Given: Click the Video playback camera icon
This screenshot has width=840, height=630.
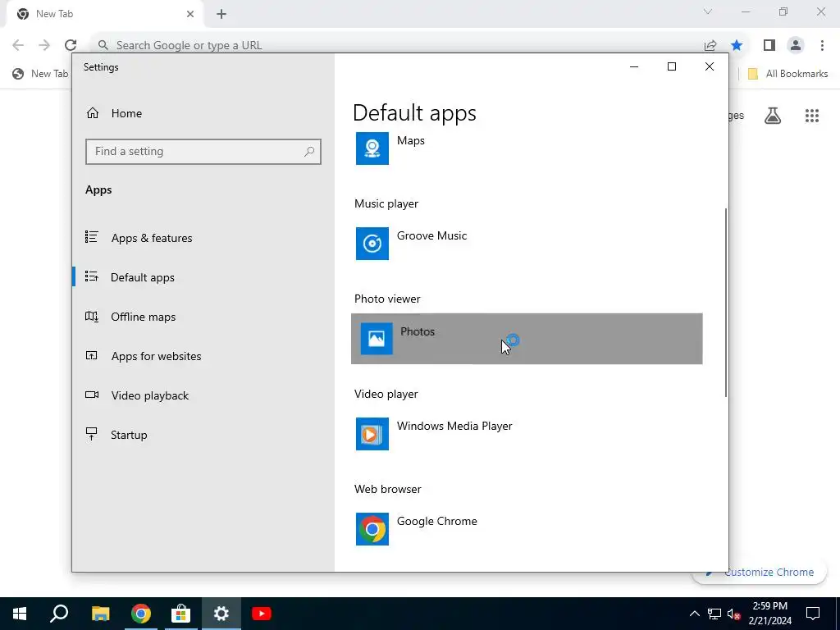Looking at the screenshot, I should [x=92, y=395].
